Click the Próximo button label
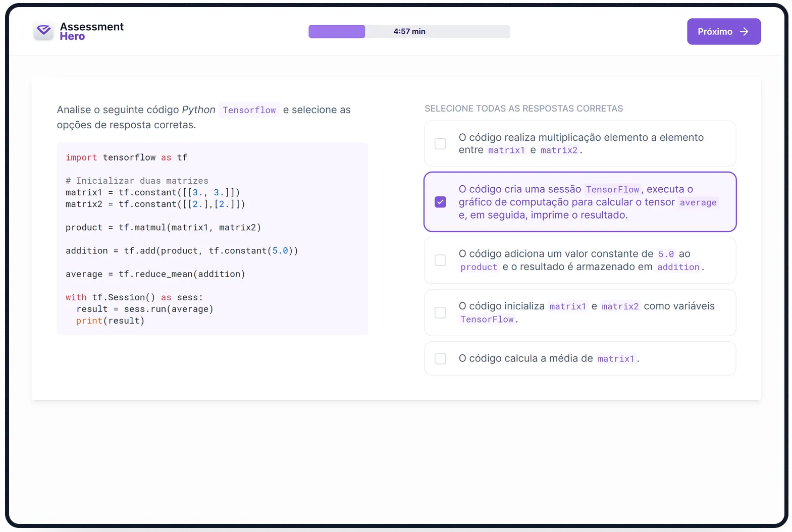Image resolution: width=792 pixels, height=532 pixels. [x=715, y=32]
